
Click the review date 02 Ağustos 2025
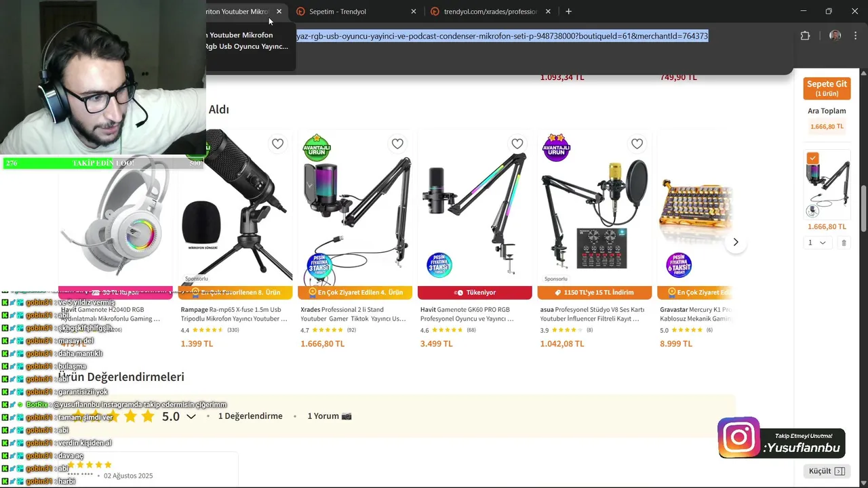[128, 476]
